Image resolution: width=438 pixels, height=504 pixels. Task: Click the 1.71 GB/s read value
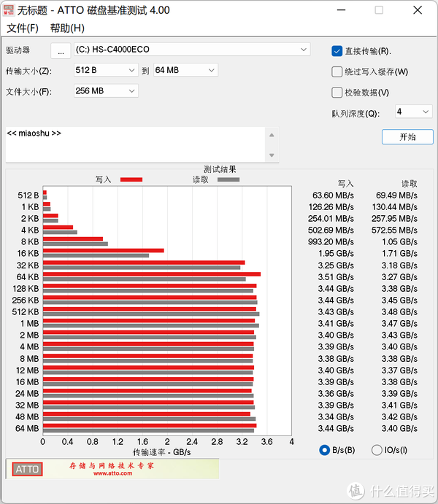coord(399,254)
